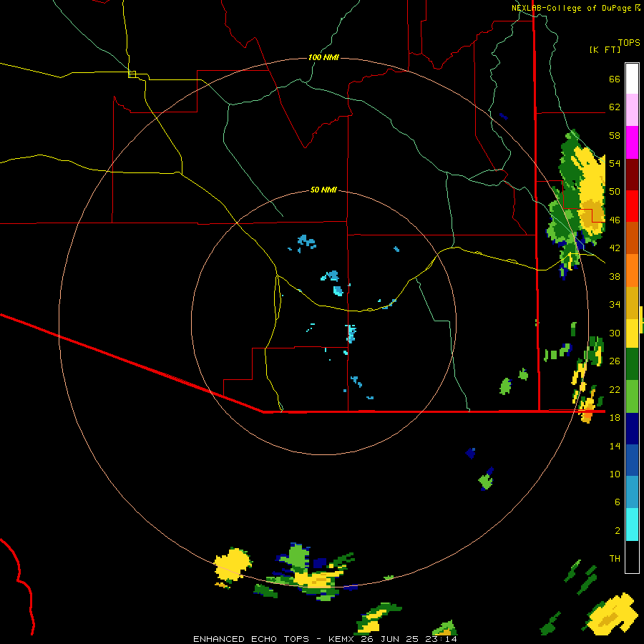Click the 58 legend value

point(615,135)
